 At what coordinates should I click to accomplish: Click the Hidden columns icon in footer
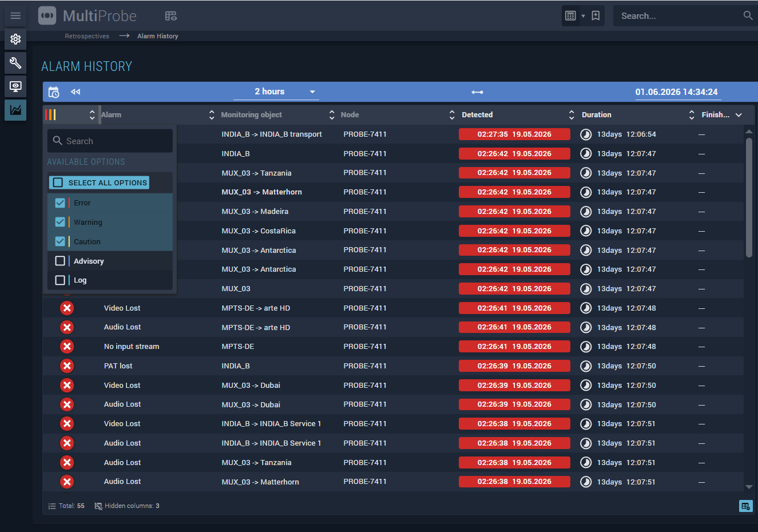98,506
